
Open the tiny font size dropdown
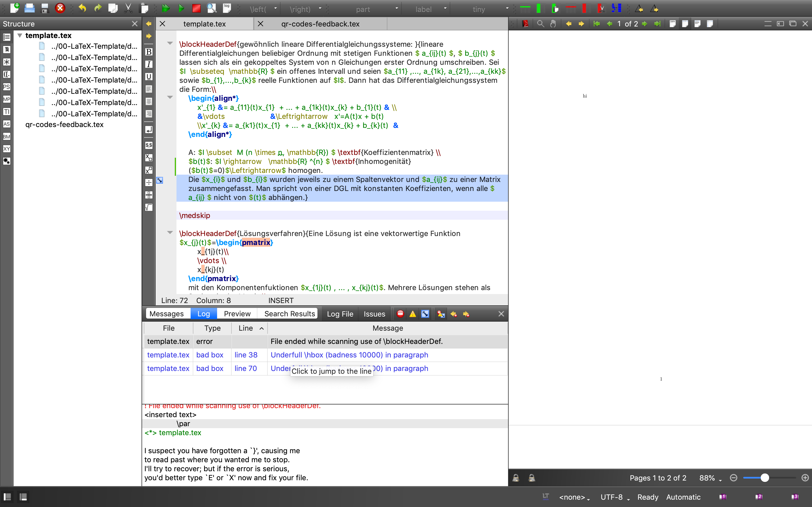click(x=507, y=9)
